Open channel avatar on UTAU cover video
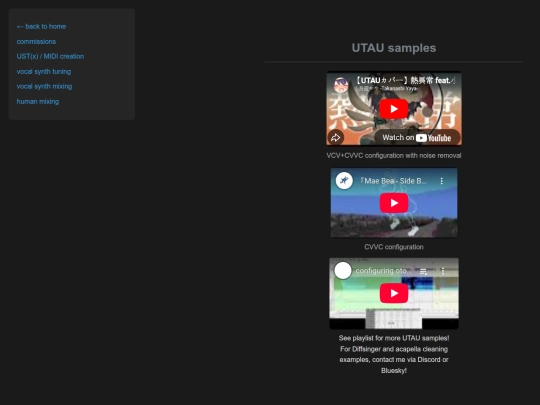 (341, 85)
